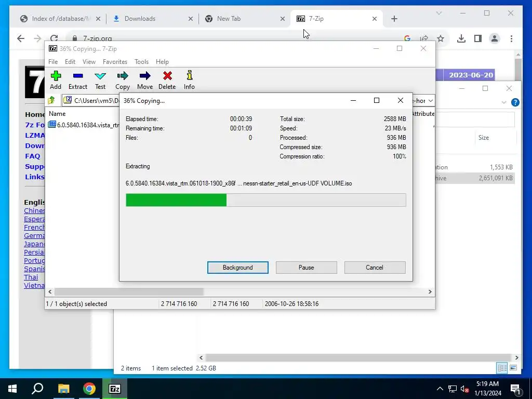532x399 pixels.
Task: Close the 7-Zip browser tab
Action: 375,19
